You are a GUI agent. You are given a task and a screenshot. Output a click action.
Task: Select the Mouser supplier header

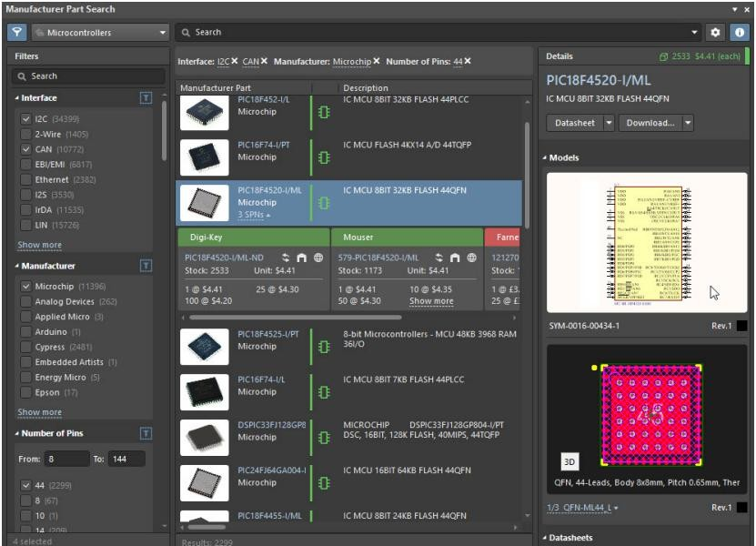click(407, 238)
